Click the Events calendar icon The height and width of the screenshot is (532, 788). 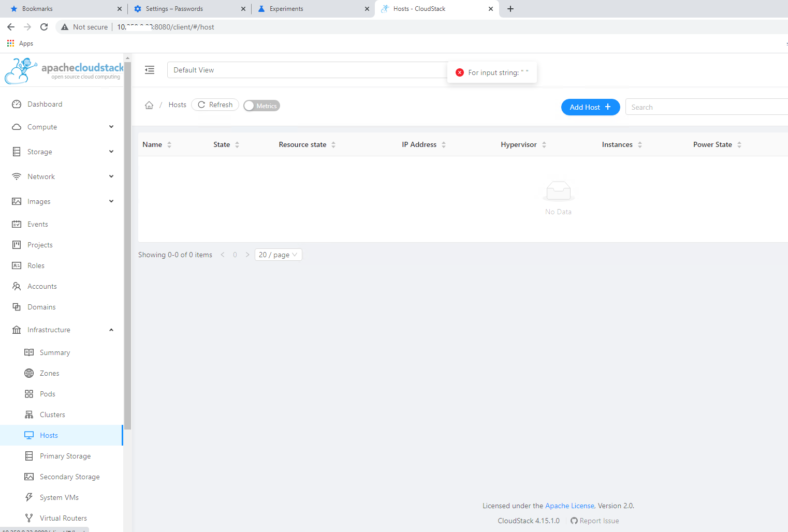[x=17, y=224]
